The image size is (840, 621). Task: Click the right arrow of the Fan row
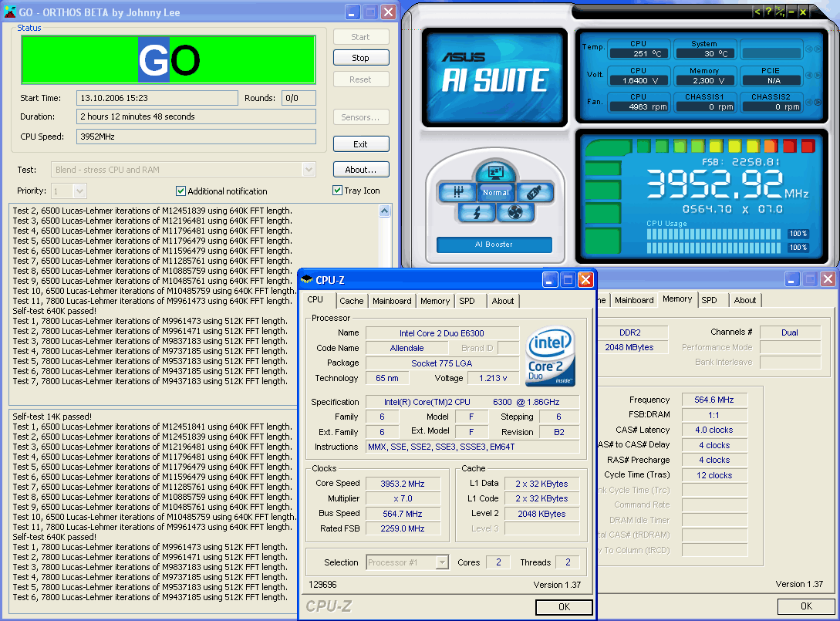(x=818, y=102)
